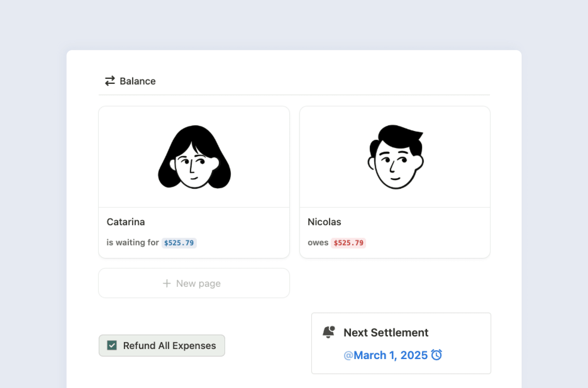The width and height of the screenshot is (588, 388).
Task: Select the alarm clock icon after the date
Action: (437, 355)
